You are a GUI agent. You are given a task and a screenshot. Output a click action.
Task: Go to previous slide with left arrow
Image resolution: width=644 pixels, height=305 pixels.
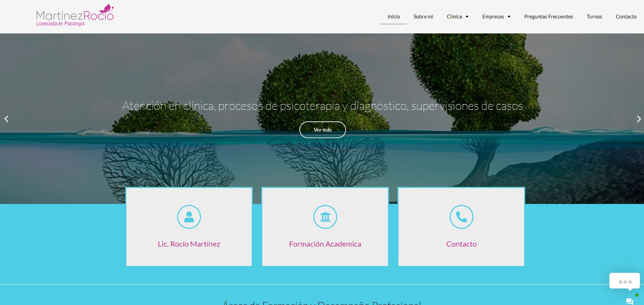pyautogui.click(x=6, y=119)
